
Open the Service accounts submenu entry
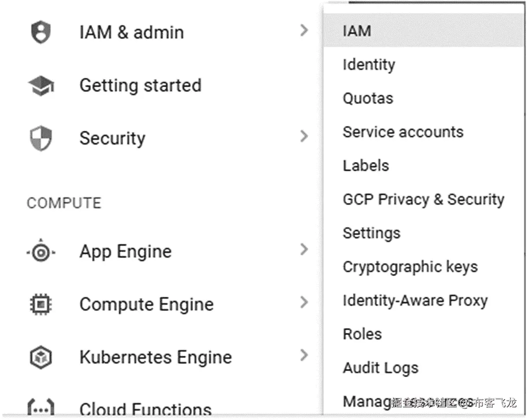pos(403,132)
